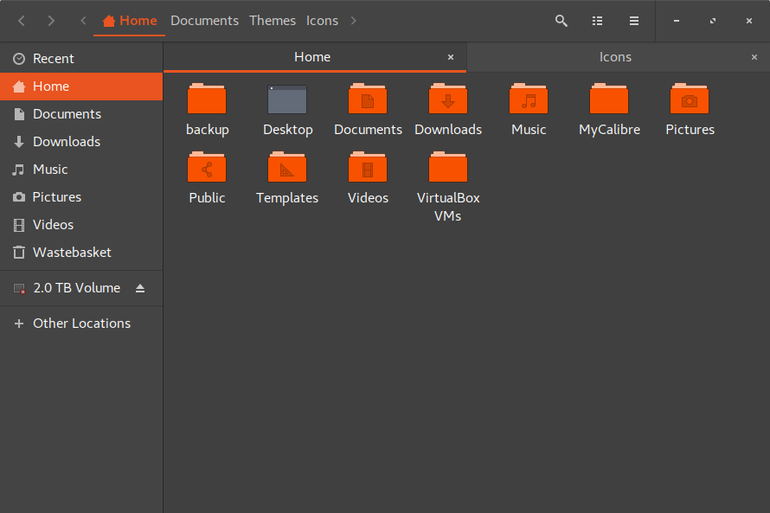Select Icons in the path bar
Screen dimensions: 770x513
click(x=322, y=21)
